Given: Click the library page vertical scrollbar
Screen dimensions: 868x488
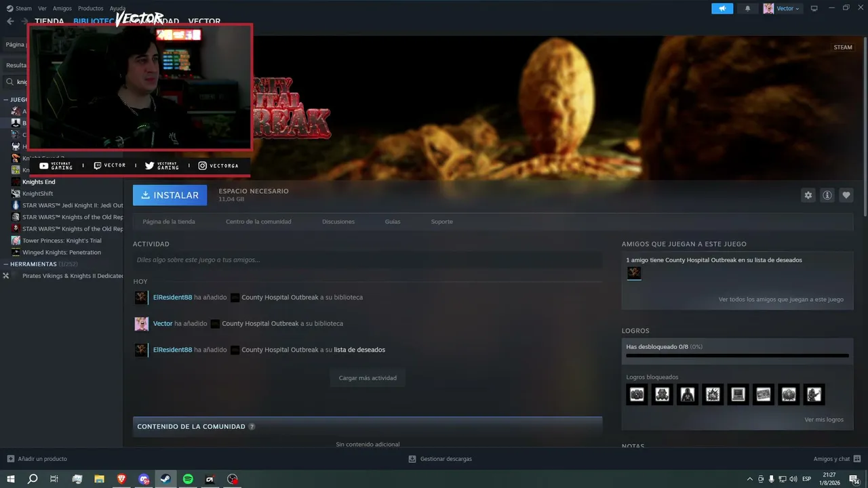Looking at the screenshot, I should [864, 129].
